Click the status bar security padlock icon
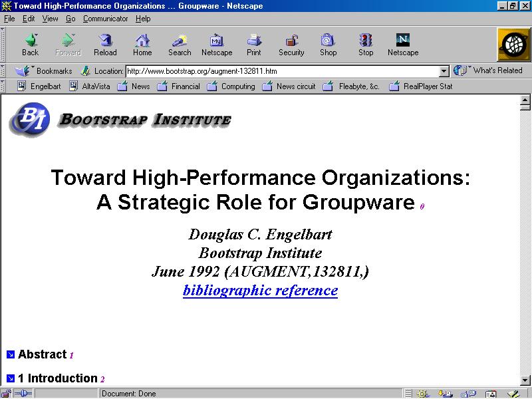 [6, 394]
